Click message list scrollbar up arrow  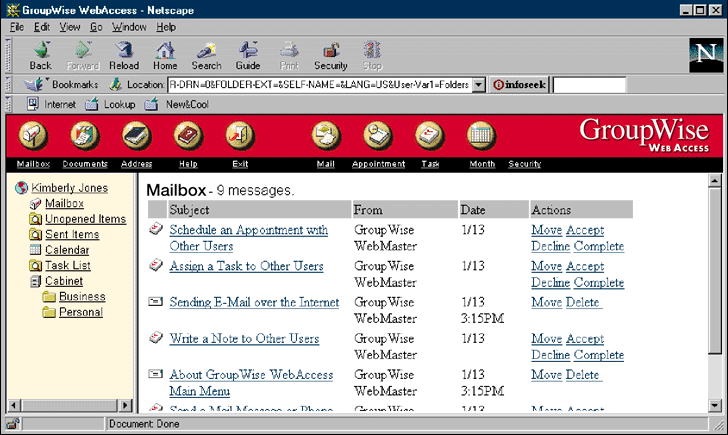point(715,180)
